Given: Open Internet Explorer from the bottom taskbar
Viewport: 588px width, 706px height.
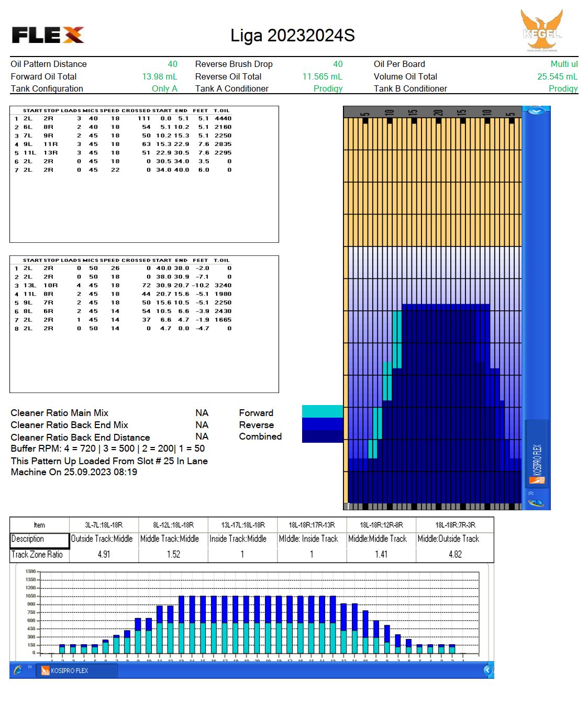Looking at the screenshot, I should coord(18,670).
